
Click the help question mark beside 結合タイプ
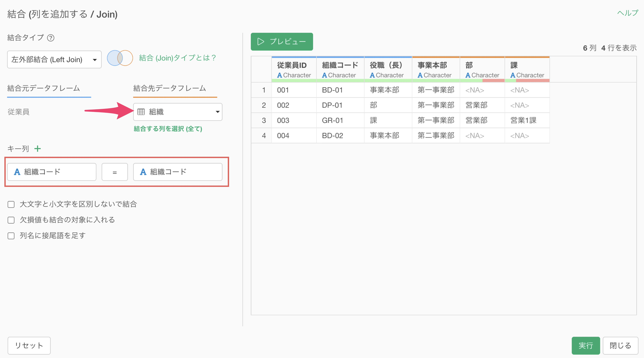(51, 38)
